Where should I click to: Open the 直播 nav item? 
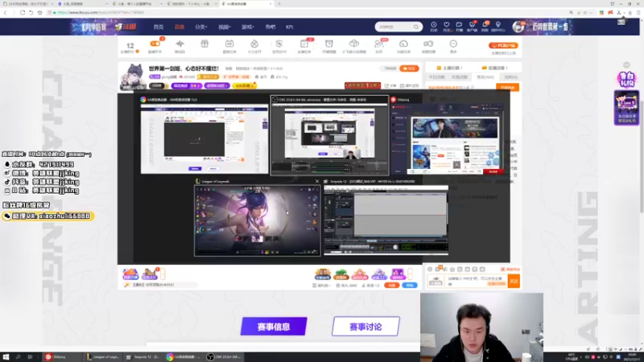click(x=179, y=27)
